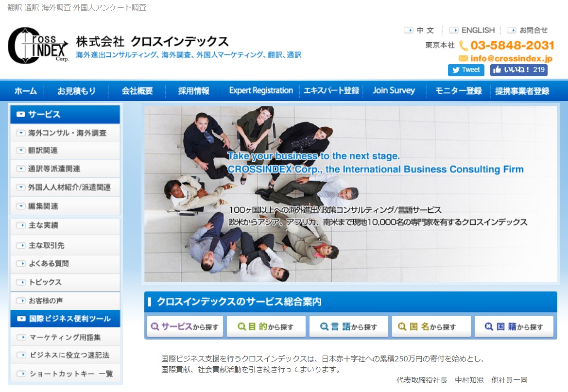568x392 pixels.
Task: Collapse the サービス section header arrow
Action: pos(20,114)
